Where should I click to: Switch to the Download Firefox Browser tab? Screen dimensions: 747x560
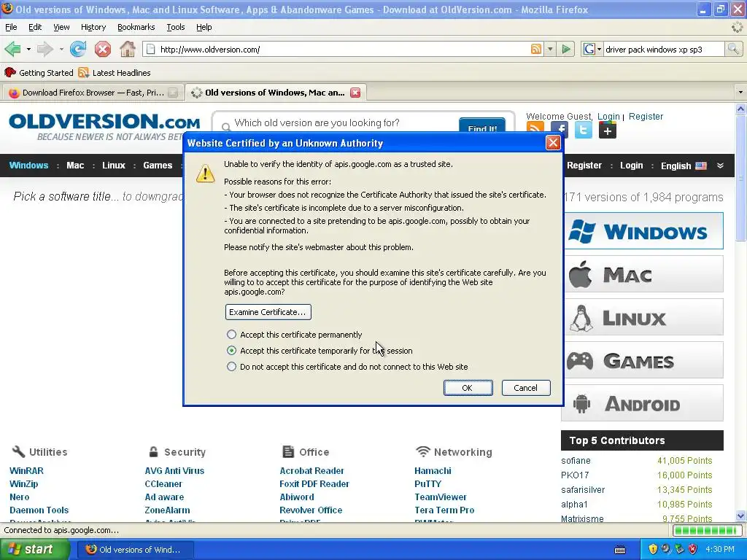pos(92,93)
